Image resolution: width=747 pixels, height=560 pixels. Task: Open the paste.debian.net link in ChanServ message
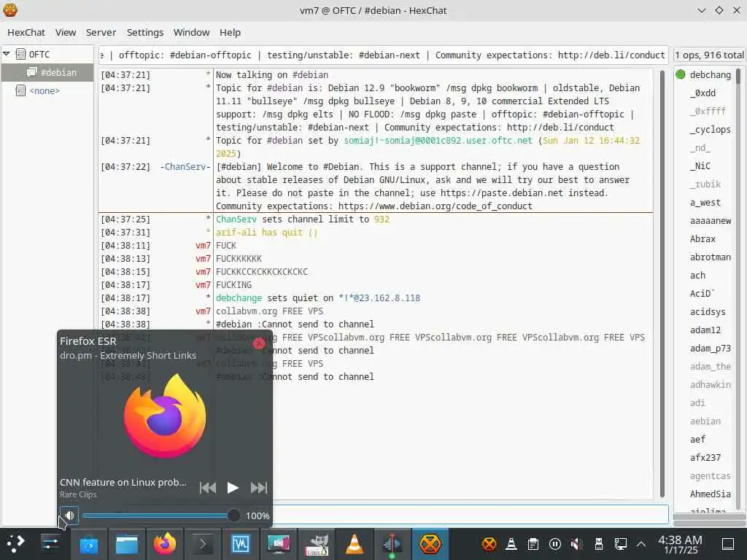[x=502, y=192]
